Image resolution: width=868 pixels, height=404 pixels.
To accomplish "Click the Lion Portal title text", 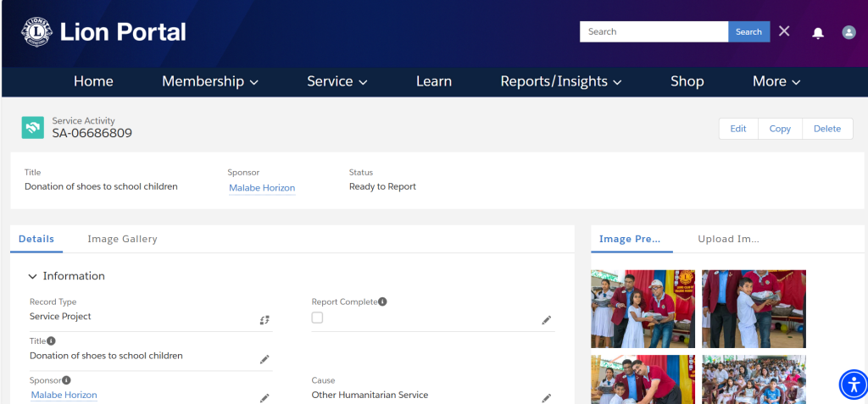I will tap(123, 32).
